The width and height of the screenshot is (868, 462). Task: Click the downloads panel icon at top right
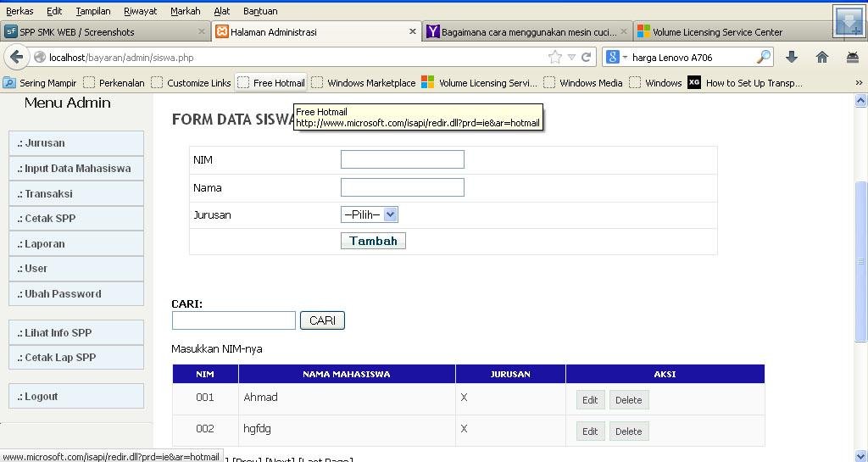point(848,22)
